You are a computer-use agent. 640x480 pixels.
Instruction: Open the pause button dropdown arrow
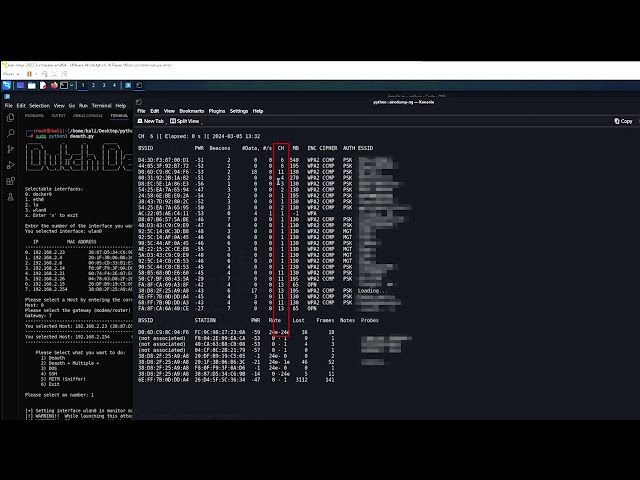point(36,74)
